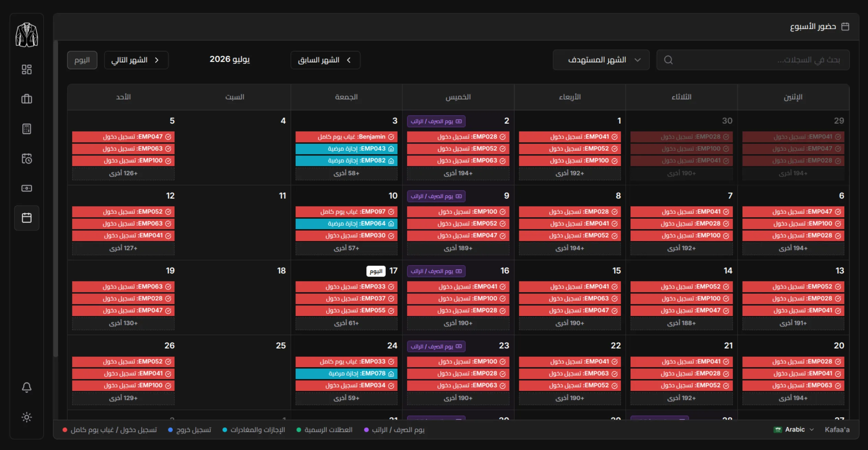Open the briefcase icon in sidebar
This screenshot has width=868, height=450.
[27, 99]
